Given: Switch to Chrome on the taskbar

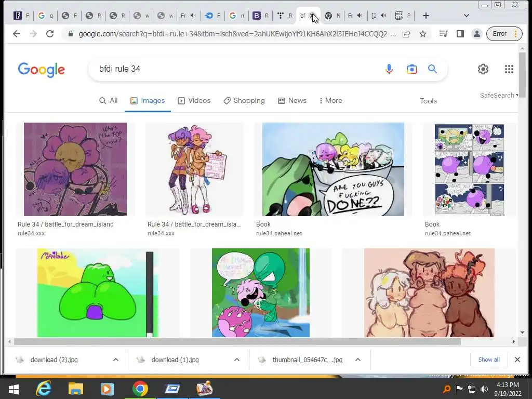Looking at the screenshot, I should coord(140,389).
